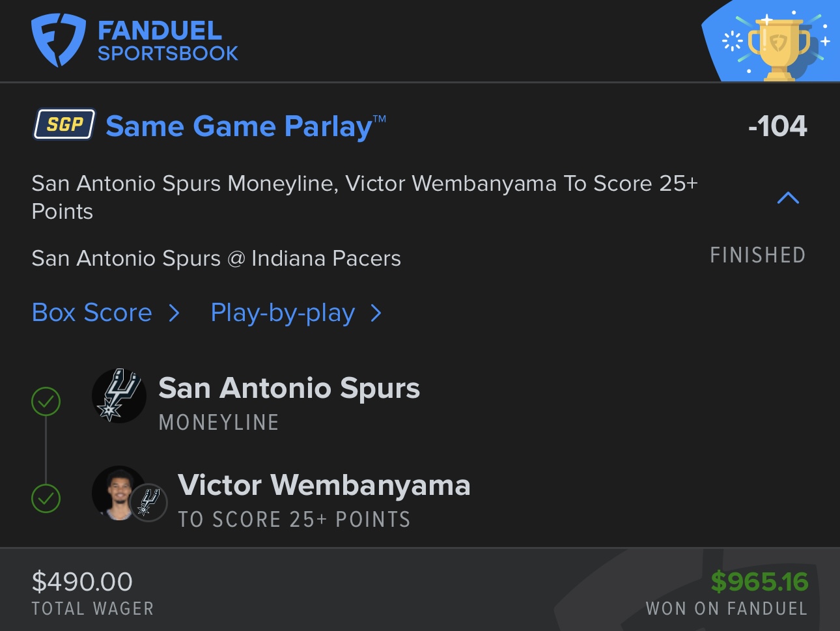Click the SGP badge icon
This screenshot has height=631, width=840.
point(64,124)
